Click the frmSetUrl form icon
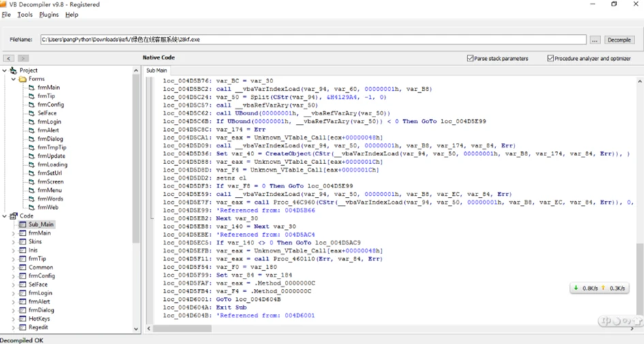Screen dimensions: 644x344 (31, 173)
